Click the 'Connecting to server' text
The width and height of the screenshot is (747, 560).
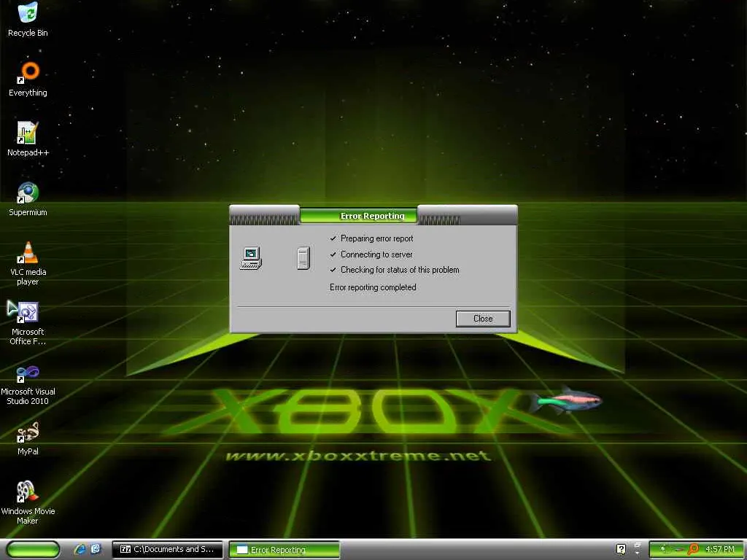coord(376,254)
